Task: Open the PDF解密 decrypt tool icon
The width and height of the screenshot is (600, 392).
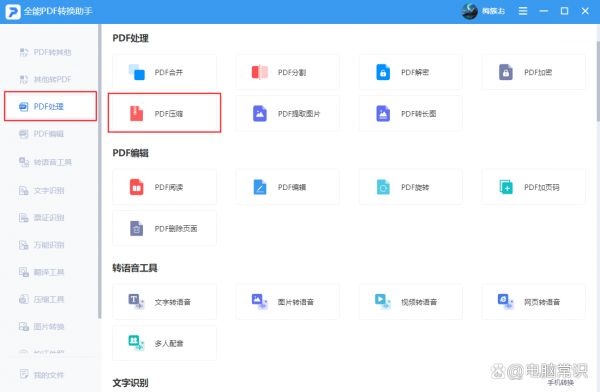Action: coord(383,72)
